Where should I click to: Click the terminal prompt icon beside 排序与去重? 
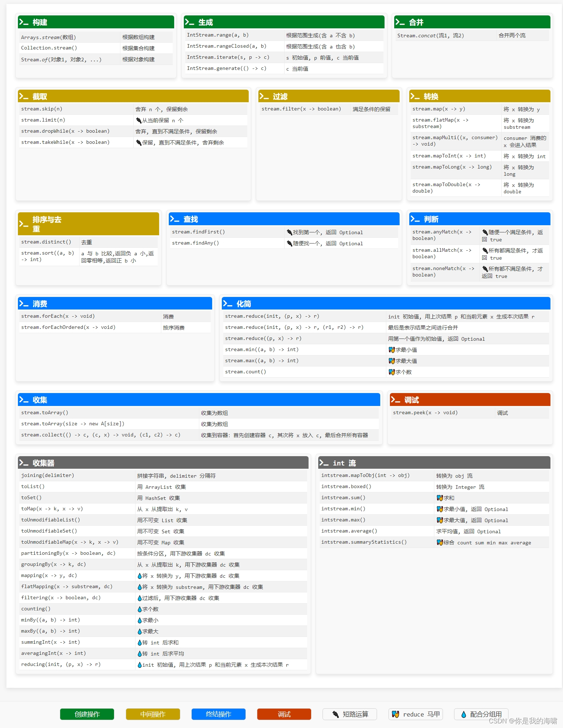[24, 224]
